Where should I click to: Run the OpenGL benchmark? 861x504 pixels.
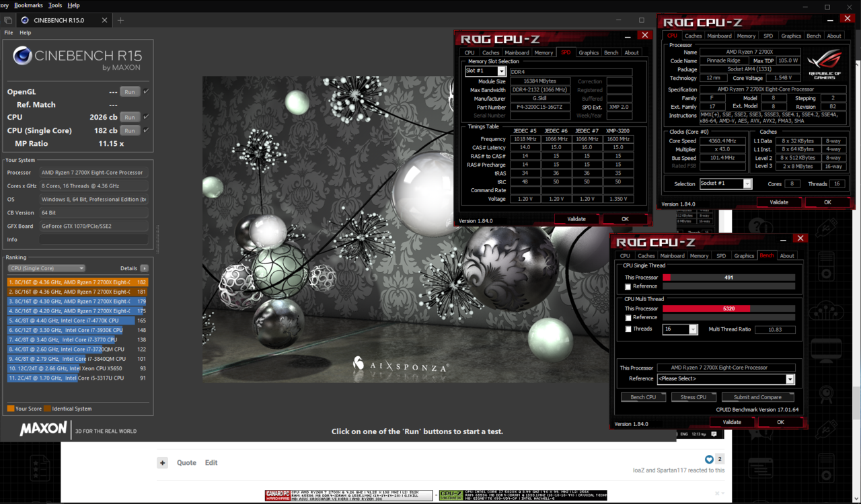coord(130,91)
